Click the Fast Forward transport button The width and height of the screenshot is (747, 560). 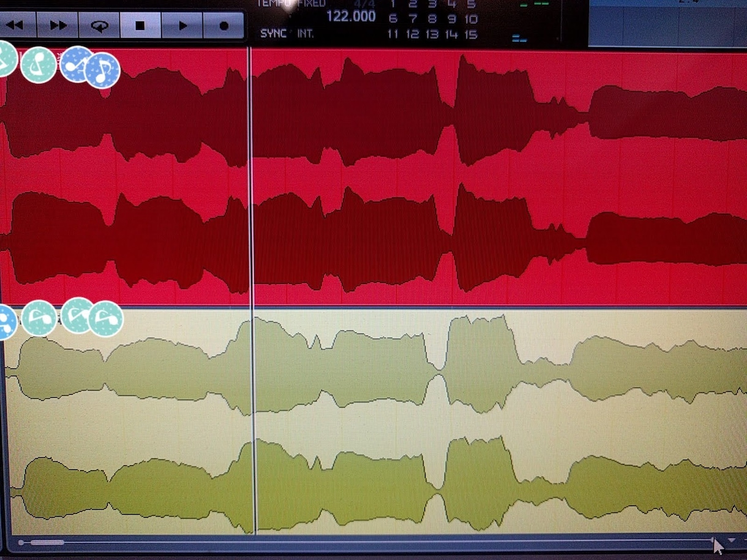pos(58,26)
